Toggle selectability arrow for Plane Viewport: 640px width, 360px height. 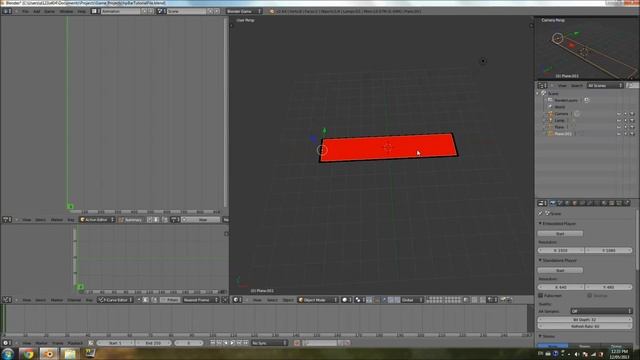tap(625, 127)
